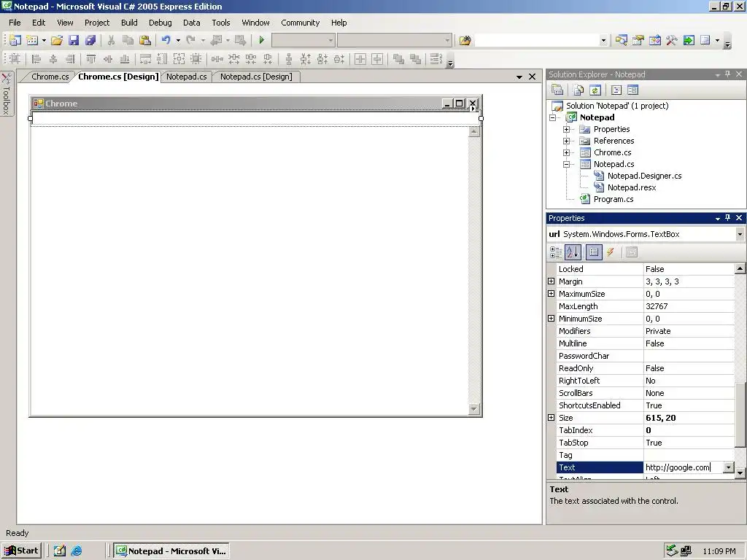The image size is (747, 560).
Task: Switch to the Chrome.cs code tab
Action: tap(50, 77)
